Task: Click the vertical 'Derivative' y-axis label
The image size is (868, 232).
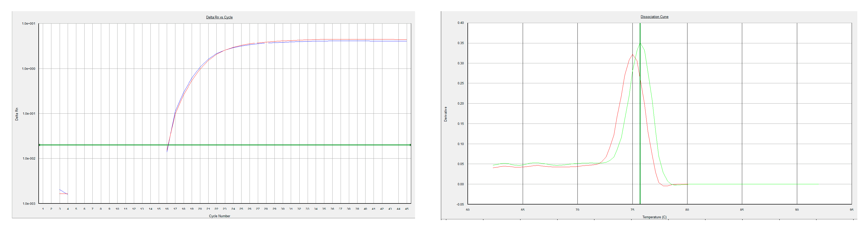Action: 445,114
